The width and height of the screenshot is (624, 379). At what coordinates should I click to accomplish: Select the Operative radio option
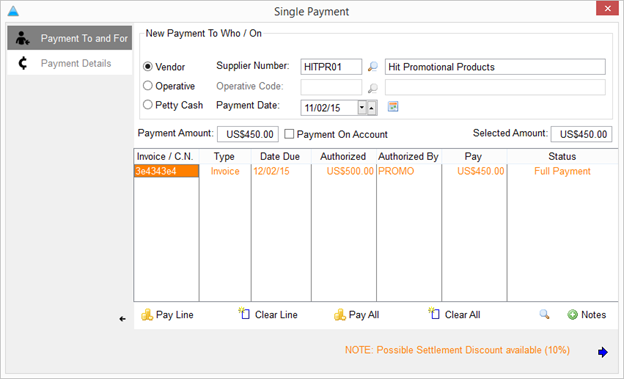coord(148,86)
